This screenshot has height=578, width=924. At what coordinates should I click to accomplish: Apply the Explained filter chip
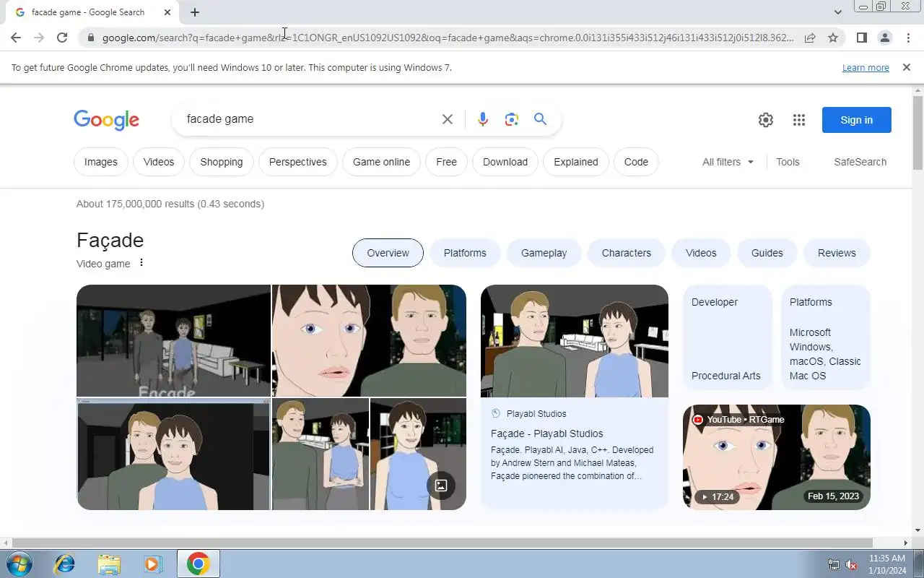[x=576, y=162]
